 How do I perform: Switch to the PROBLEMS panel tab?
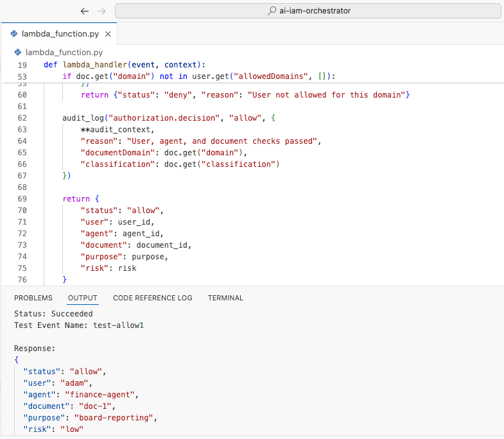coord(33,298)
